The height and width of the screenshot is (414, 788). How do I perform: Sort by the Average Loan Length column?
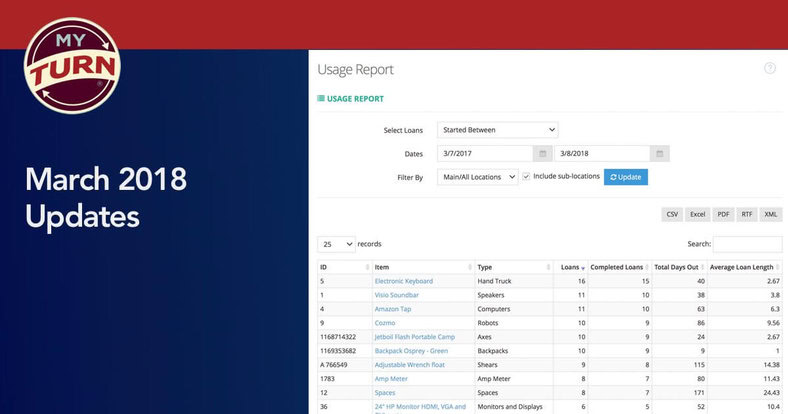[744, 267]
